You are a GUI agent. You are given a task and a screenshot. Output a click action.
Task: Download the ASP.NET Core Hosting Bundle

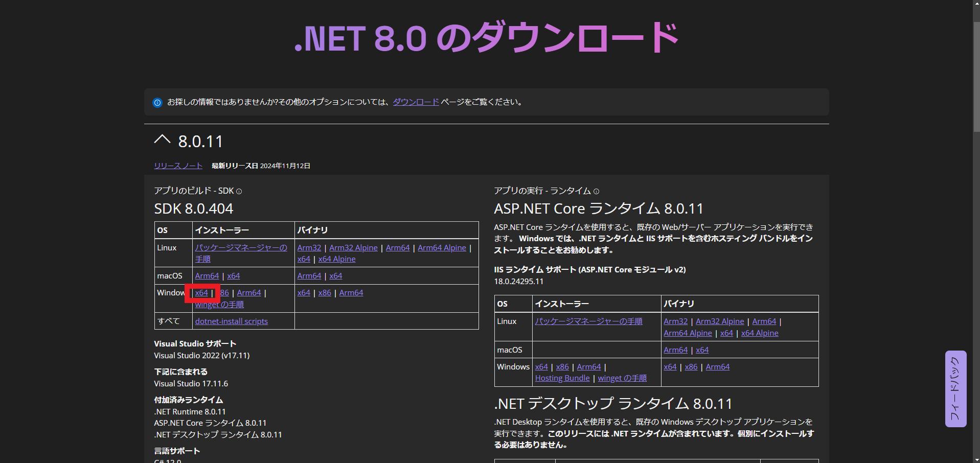pos(562,378)
